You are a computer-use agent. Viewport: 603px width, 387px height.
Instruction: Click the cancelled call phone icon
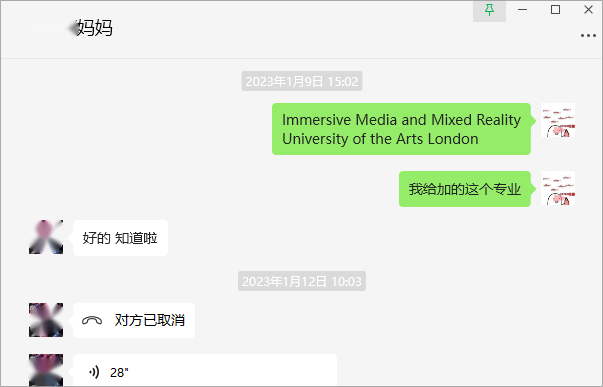tap(92, 320)
